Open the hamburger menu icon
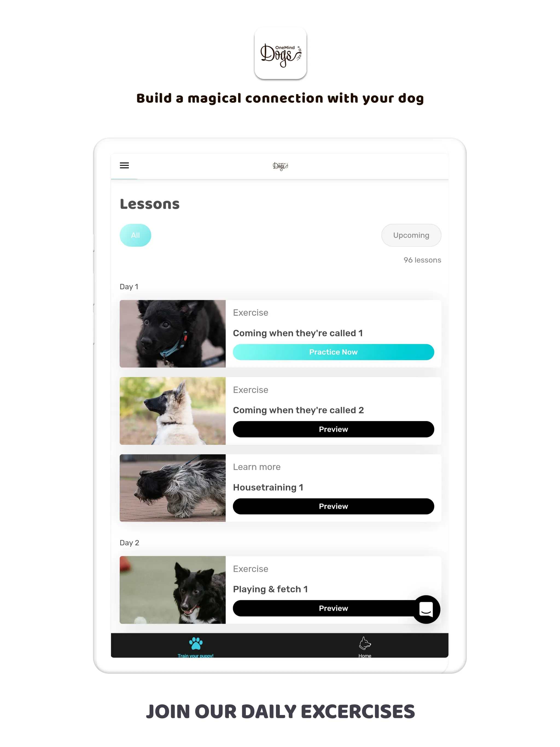Viewport: 560px width, 747px height. coord(125,165)
